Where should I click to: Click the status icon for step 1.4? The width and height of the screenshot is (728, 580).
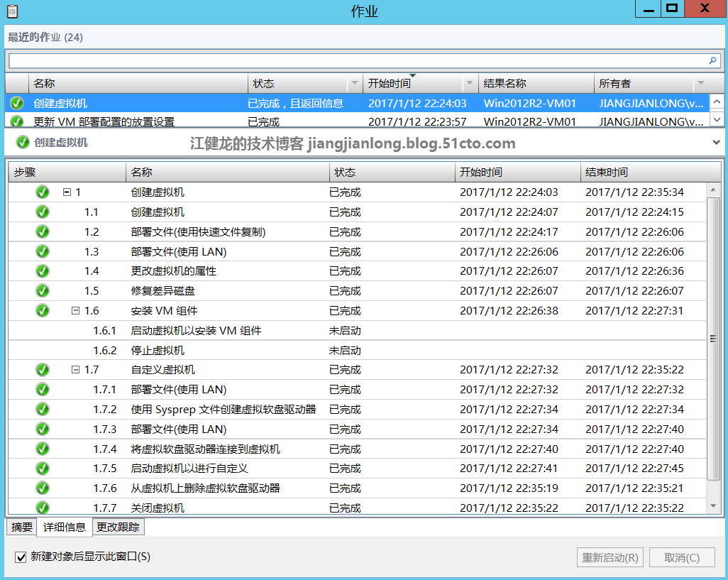(43, 270)
